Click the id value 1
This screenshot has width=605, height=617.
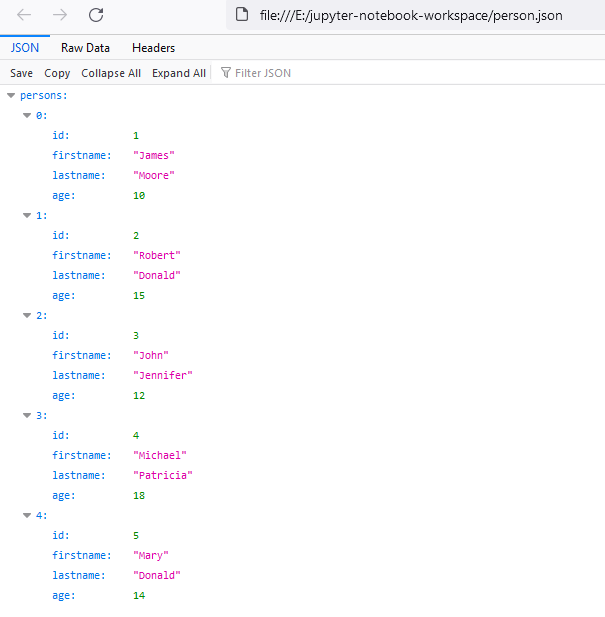pos(136,136)
